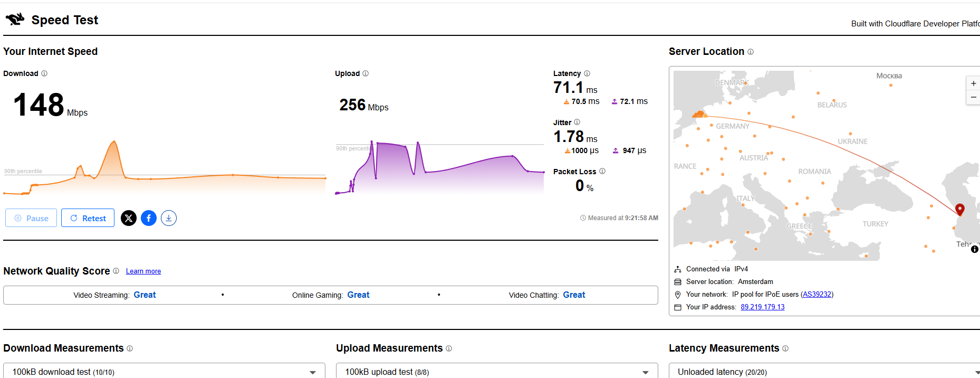This screenshot has height=378, width=980.
Task: Click the 947 µs upload jitter value
Action: [x=630, y=150]
